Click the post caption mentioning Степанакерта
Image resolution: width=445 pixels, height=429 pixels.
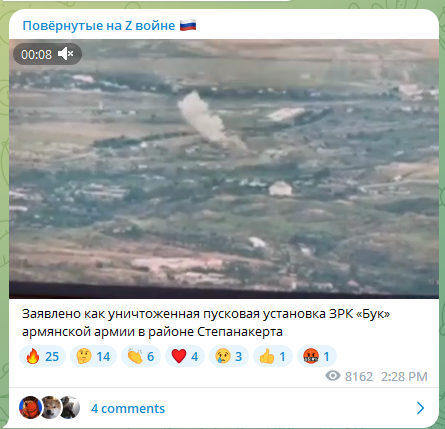point(206,323)
